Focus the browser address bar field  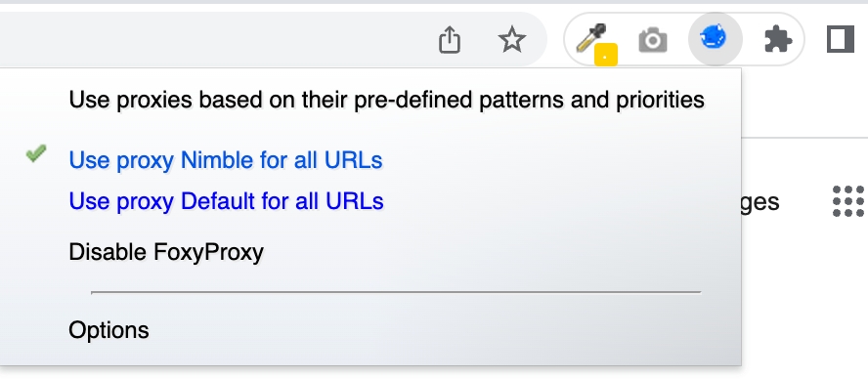click(210, 39)
